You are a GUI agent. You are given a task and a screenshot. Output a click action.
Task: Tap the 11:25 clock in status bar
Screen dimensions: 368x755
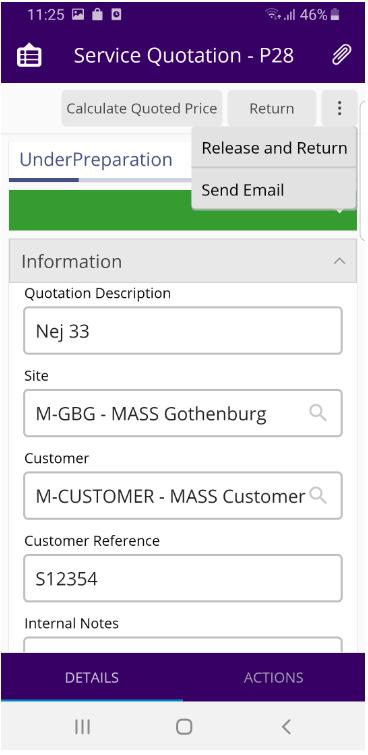coord(46,15)
